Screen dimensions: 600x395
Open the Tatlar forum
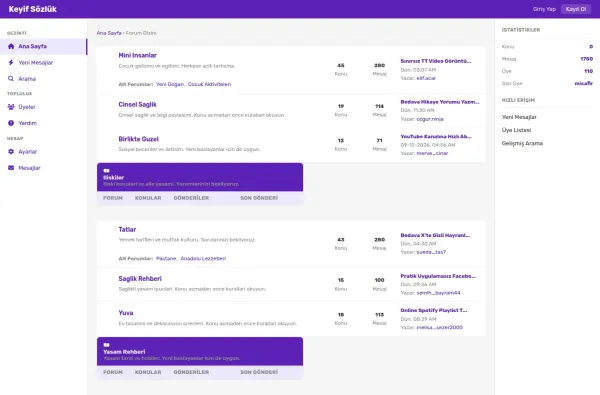[127, 229]
